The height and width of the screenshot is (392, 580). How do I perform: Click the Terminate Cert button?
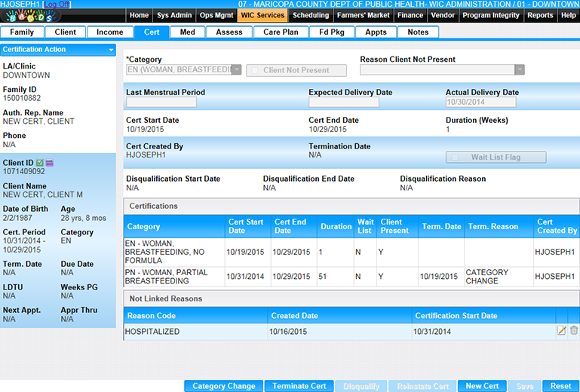[x=299, y=386]
